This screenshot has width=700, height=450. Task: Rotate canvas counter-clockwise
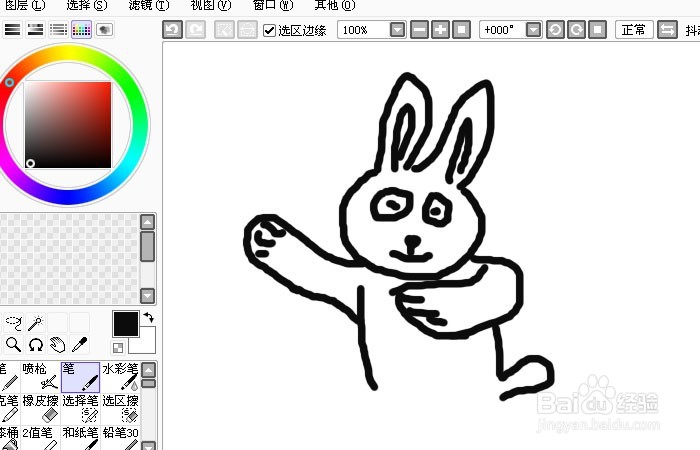[x=555, y=30]
